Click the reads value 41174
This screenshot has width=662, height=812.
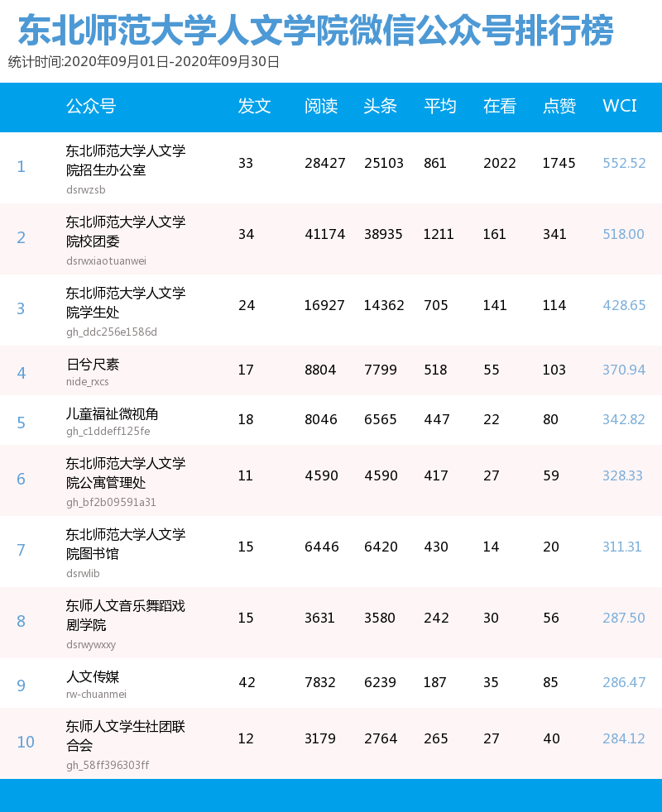pos(325,234)
